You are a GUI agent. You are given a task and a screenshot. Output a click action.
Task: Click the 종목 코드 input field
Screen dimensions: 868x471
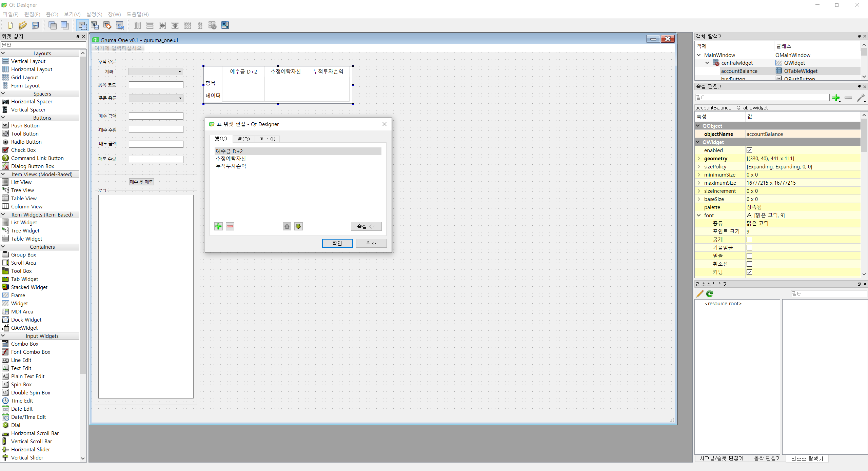click(x=156, y=85)
